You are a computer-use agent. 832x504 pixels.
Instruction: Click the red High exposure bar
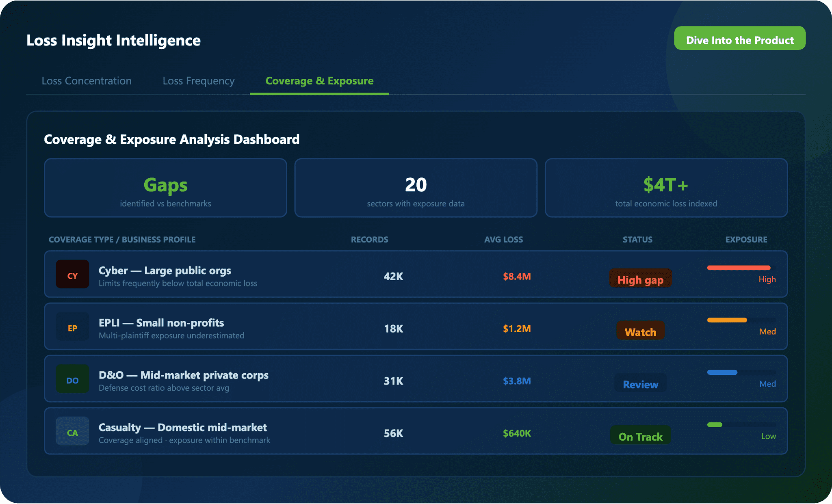click(x=739, y=268)
